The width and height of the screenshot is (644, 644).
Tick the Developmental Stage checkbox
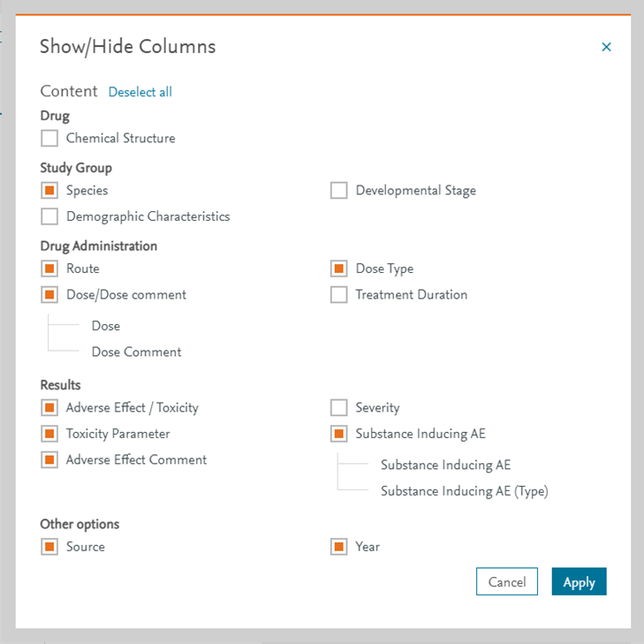pos(339,190)
